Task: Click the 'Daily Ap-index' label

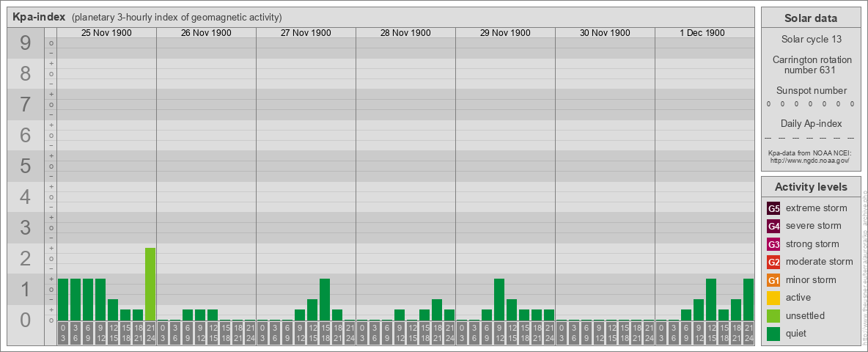Action: coord(811,123)
